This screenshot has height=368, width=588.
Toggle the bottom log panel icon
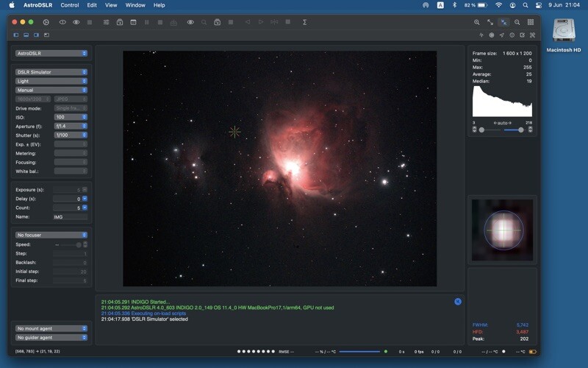pos(26,35)
